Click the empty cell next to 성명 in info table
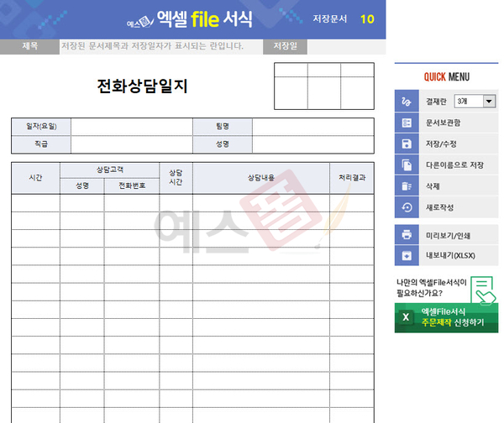The height and width of the screenshot is (423, 504). coord(313,144)
